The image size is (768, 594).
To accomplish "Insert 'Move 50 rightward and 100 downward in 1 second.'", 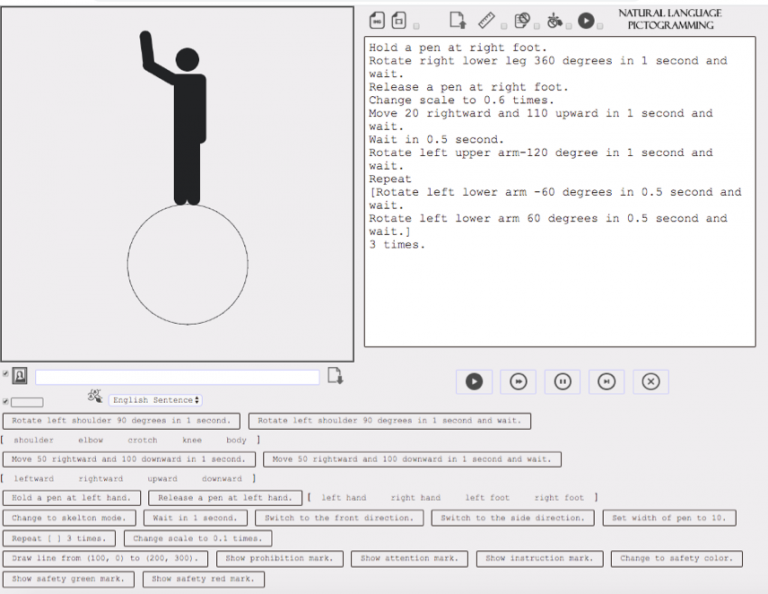I will [x=129, y=459].
